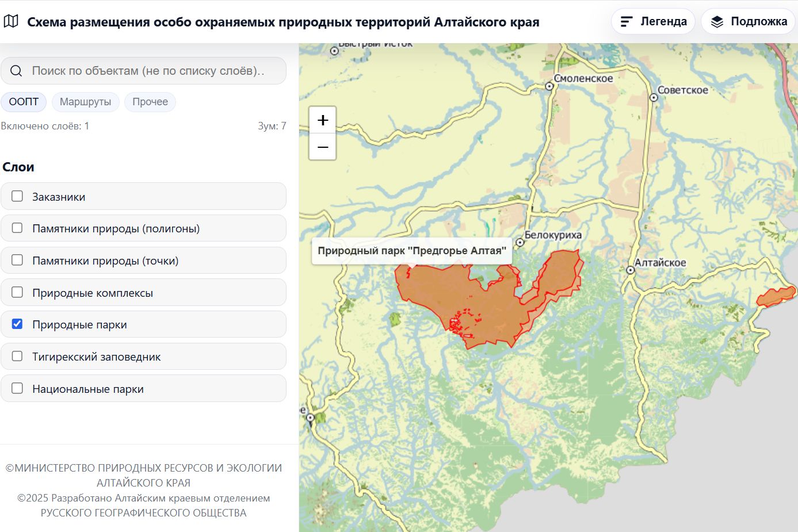Click the Белокуриха city marker icon
The width and height of the screenshot is (798, 532).
tap(520, 243)
